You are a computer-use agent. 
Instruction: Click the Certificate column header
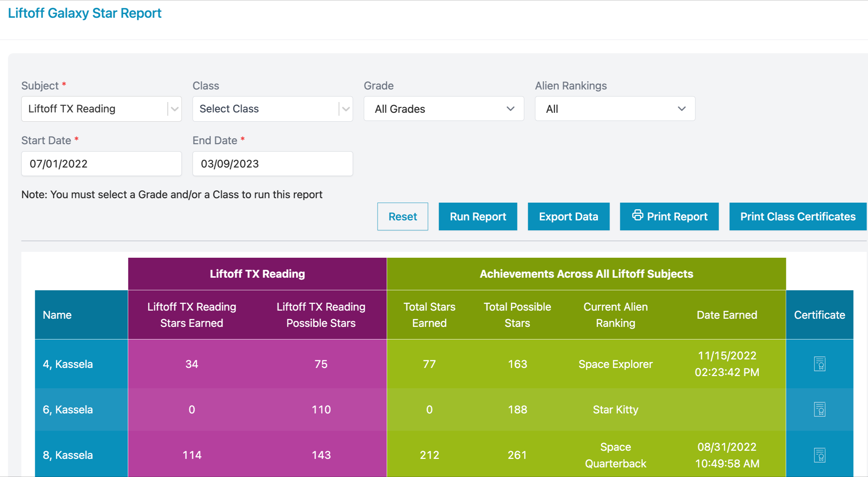pyautogui.click(x=820, y=315)
